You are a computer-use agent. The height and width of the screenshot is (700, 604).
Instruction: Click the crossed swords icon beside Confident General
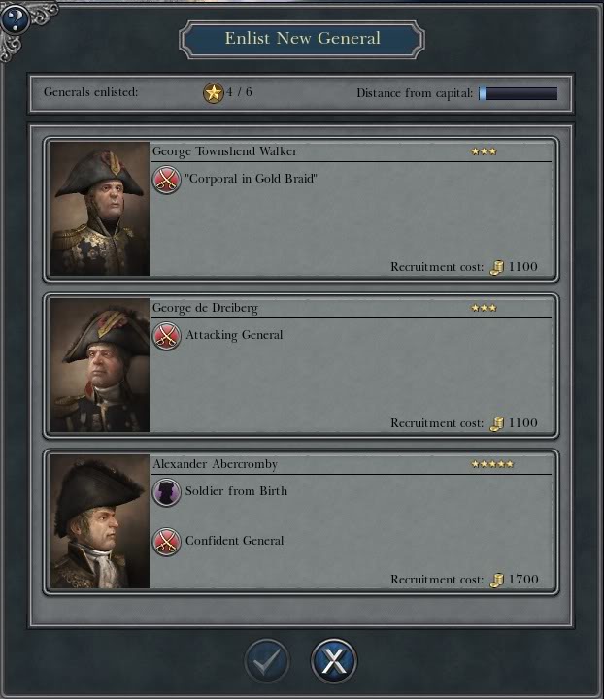coord(166,542)
